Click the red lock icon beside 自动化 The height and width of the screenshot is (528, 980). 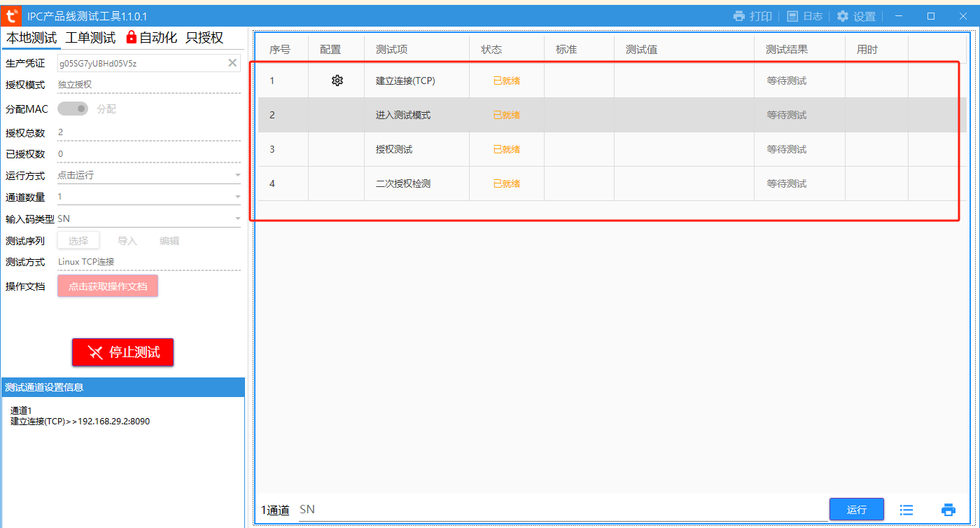click(x=131, y=37)
